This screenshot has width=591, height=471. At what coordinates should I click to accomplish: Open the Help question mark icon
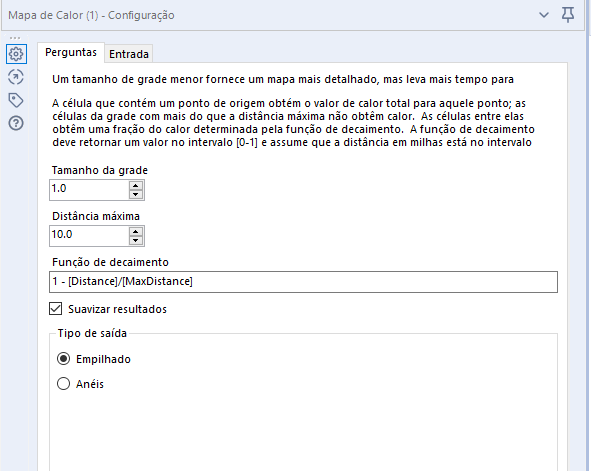pyautogui.click(x=16, y=123)
